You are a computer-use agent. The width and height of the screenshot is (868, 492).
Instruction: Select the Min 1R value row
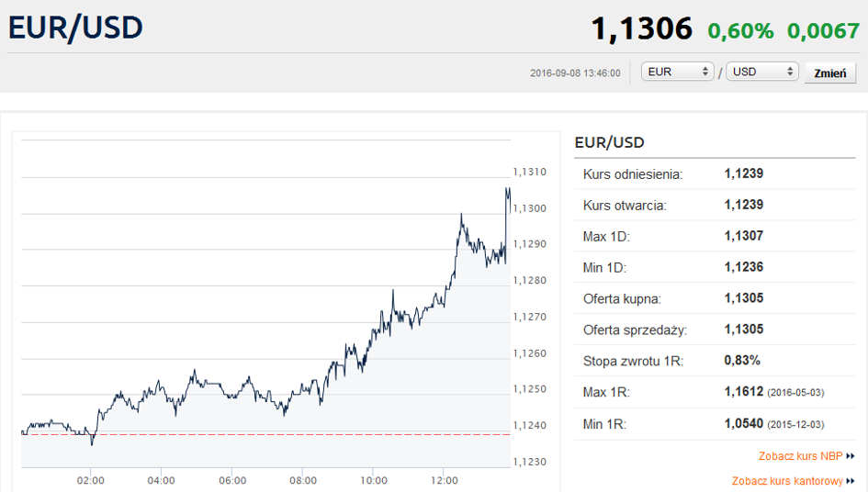coord(715,424)
